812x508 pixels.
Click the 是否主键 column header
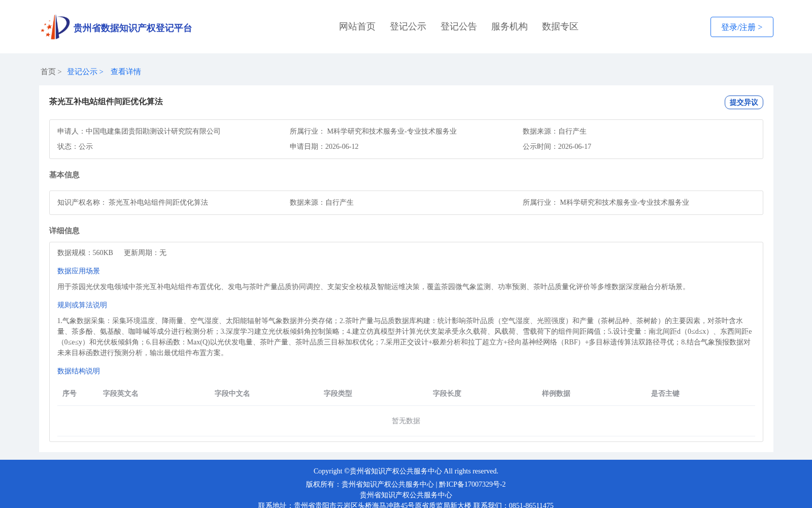pos(665,393)
